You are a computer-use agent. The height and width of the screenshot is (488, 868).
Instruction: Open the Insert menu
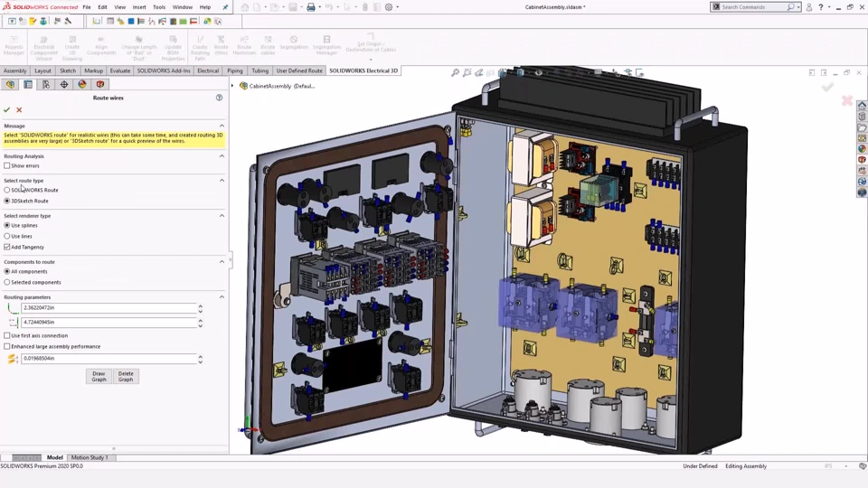click(139, 7)
